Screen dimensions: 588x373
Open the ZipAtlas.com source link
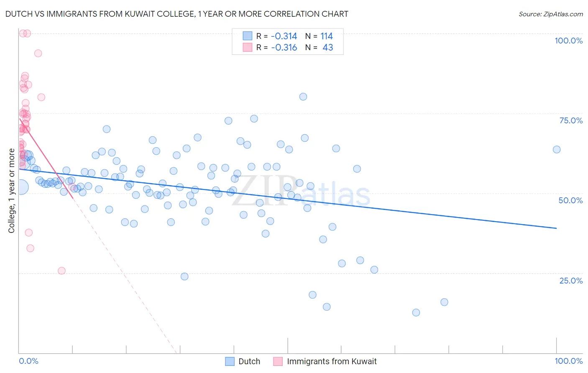point(551,14)
